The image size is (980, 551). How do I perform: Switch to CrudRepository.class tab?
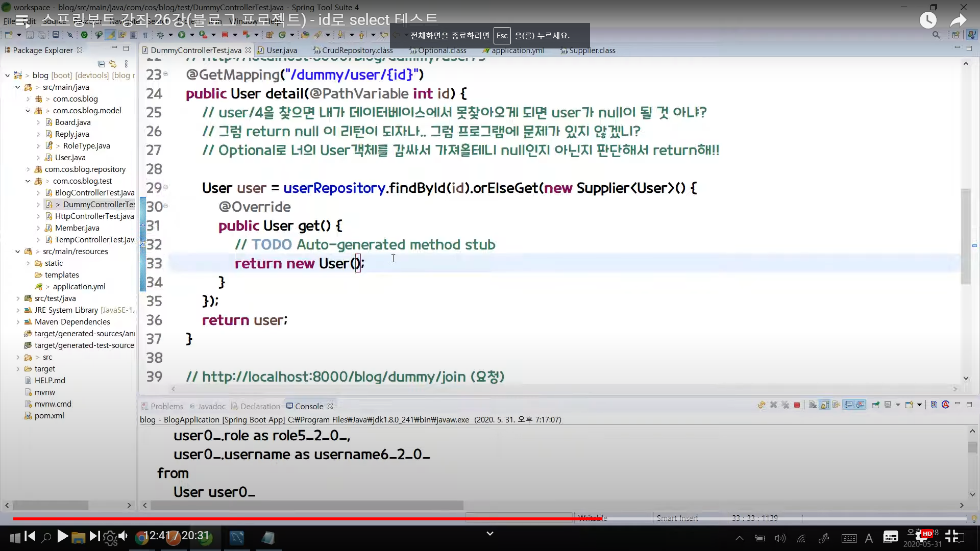[x=353, y=50]
